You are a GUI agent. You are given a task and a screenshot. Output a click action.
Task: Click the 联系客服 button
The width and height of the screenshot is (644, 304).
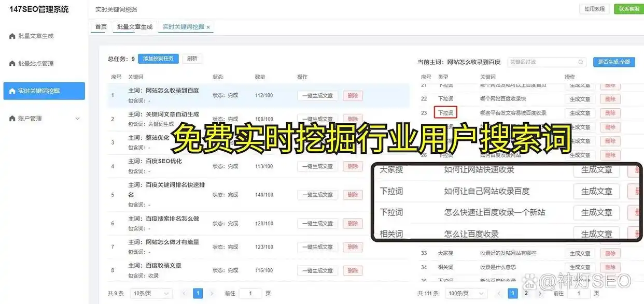point(628,9)
